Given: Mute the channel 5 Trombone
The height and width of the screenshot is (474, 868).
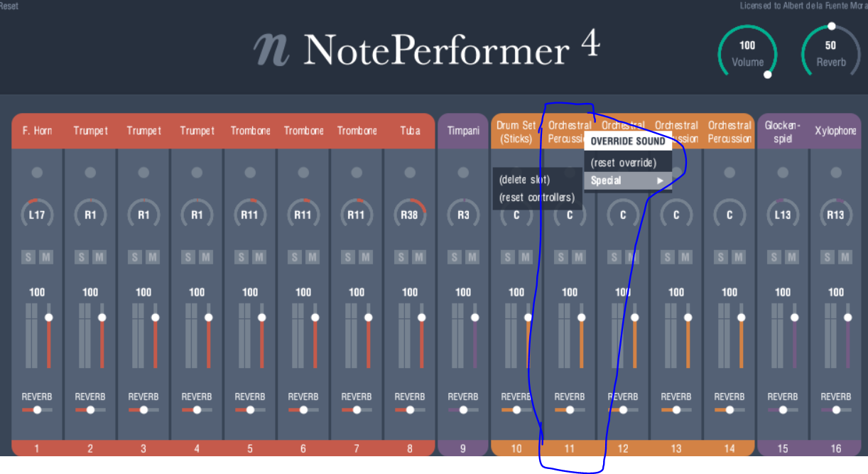Looking at the screenshot, I should 259,257.
